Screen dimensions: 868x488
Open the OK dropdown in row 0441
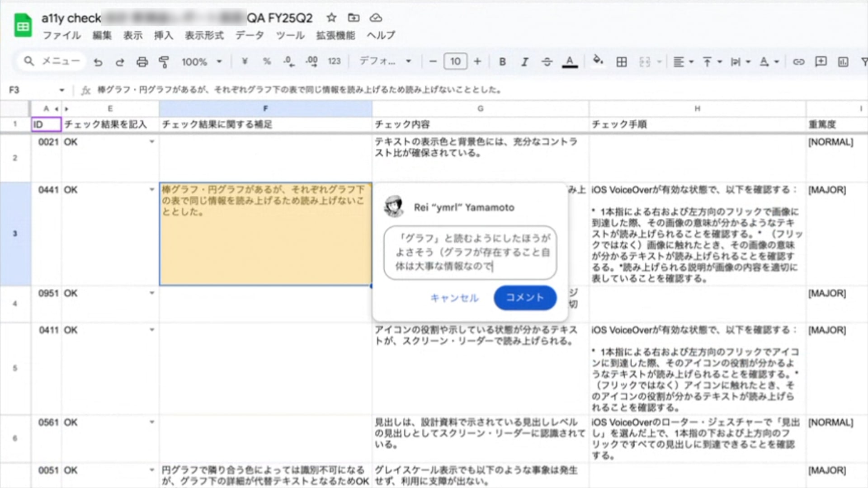[152, 190]
